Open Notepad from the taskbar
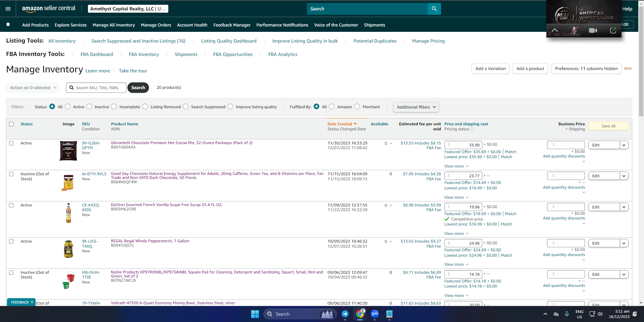Viewport: 644px width, 322px height. (389, 314)
